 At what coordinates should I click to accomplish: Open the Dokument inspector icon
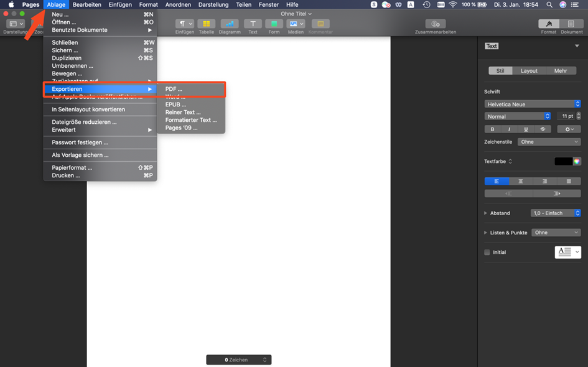click(571, 24)
